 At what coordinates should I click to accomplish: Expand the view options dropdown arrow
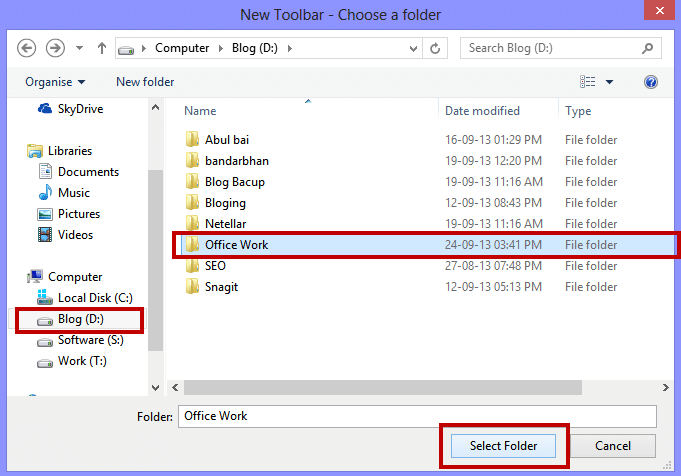tap(610, 82)
